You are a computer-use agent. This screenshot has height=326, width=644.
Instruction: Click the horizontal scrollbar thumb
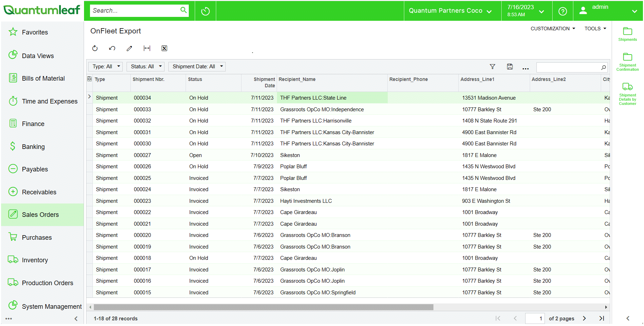pyautogui.click(x=264, y=307)
